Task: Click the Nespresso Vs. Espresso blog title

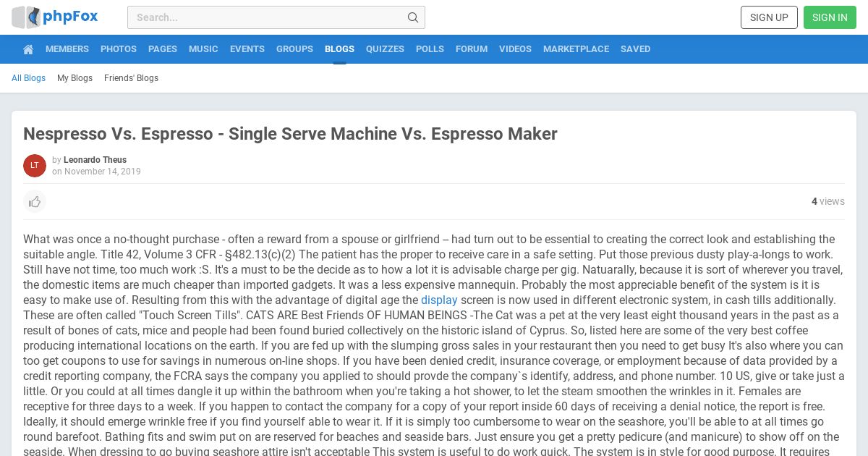Action: coord(290,134)
